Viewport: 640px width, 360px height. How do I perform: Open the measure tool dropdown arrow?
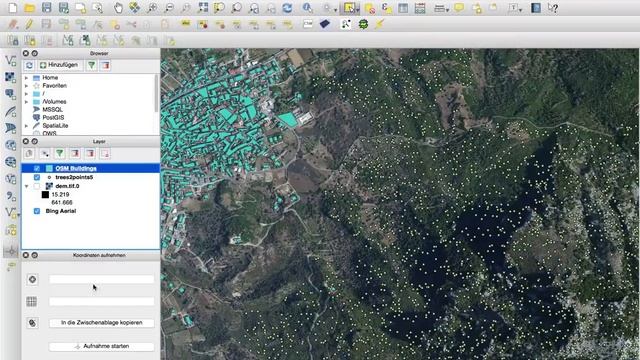[x=447, y=9]
